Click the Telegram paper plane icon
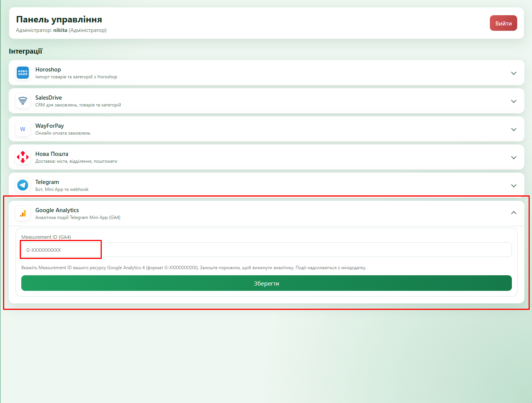The height and width of the screenshot is (403, 532). click(x=23, y=185)
